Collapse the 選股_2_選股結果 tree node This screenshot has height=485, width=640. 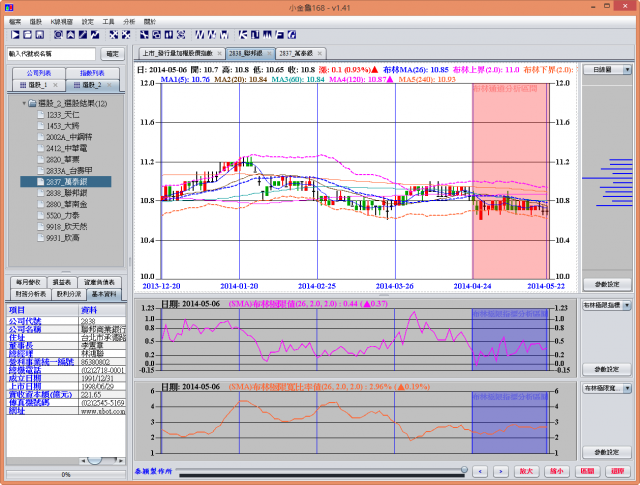(23, 103)
